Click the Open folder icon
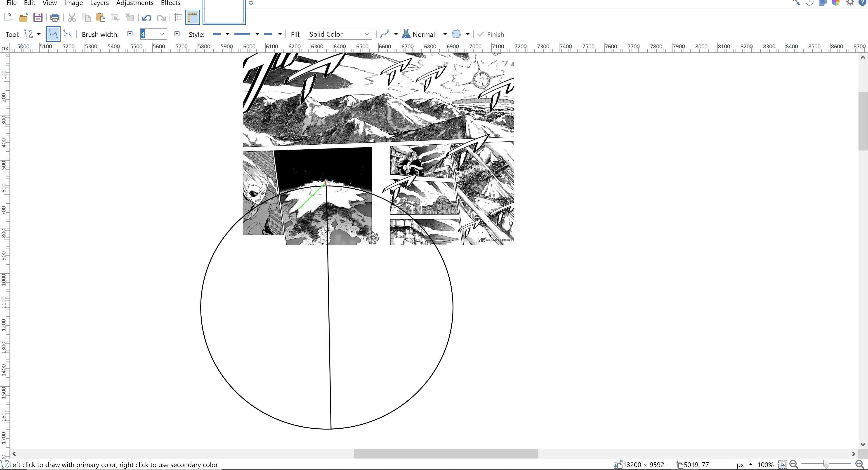Viewport: 868px width, 470px height. pos(23,17)
